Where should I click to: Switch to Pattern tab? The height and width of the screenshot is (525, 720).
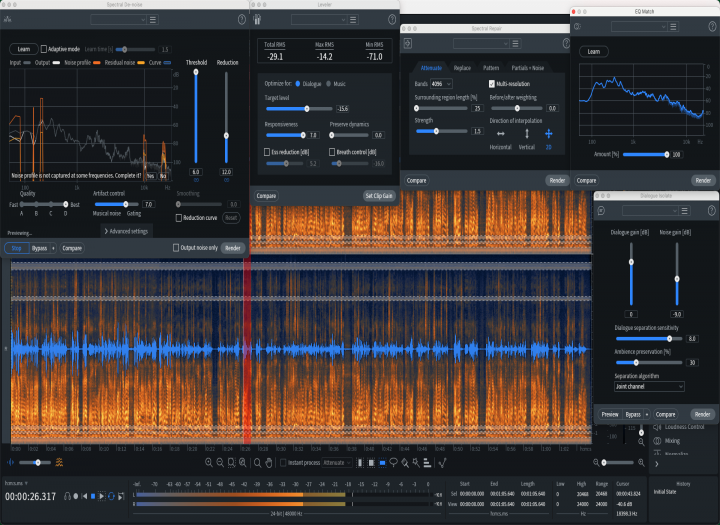pos(490,68)
